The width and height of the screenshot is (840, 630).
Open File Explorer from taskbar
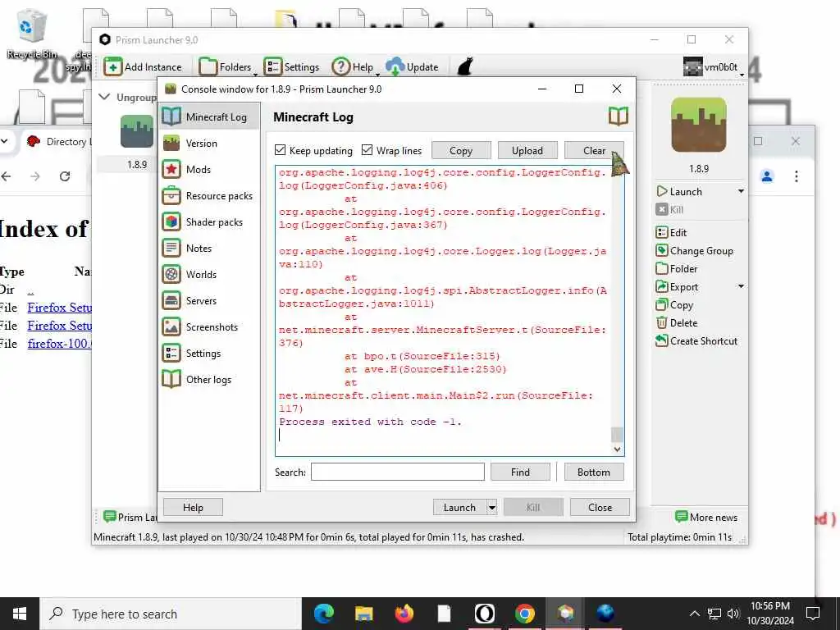363,614
